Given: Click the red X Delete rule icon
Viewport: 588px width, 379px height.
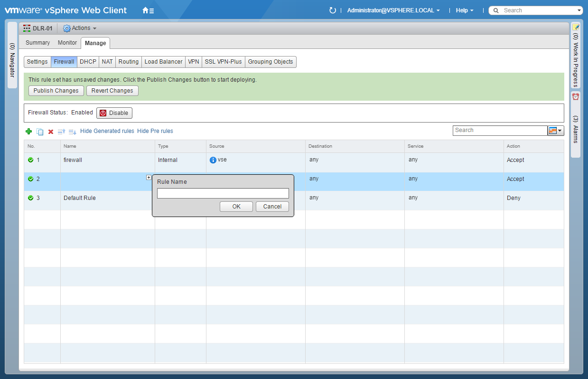Looking at the screenshot, I should coord(51,132).
